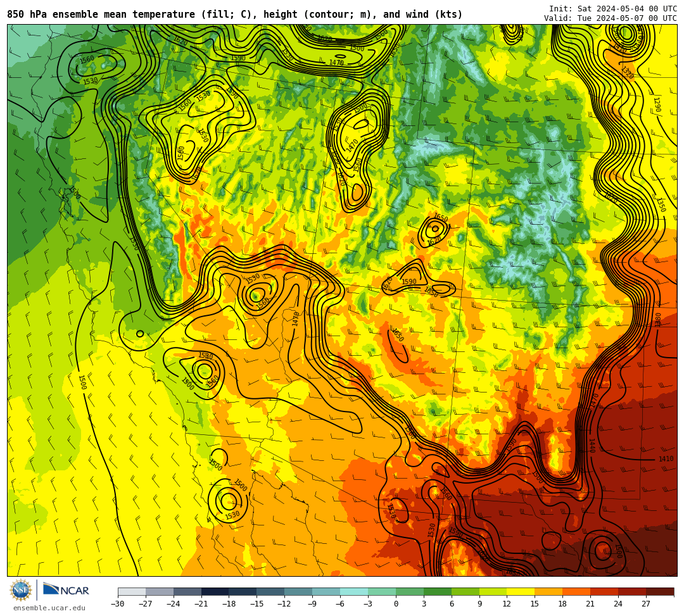Pick the light teal swatch between −9 and −6
Viewport: 684px width, 616px height.
click(x=326, y=591)
